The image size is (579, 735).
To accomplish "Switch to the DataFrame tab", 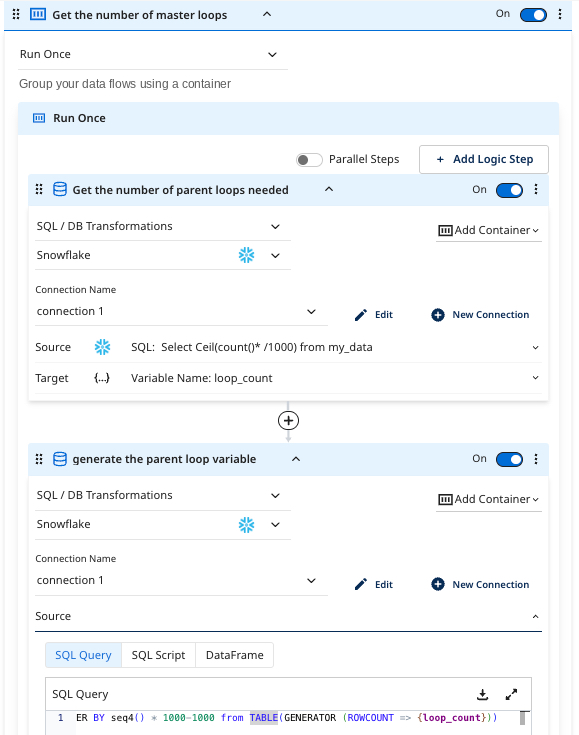I will point(234,655).
